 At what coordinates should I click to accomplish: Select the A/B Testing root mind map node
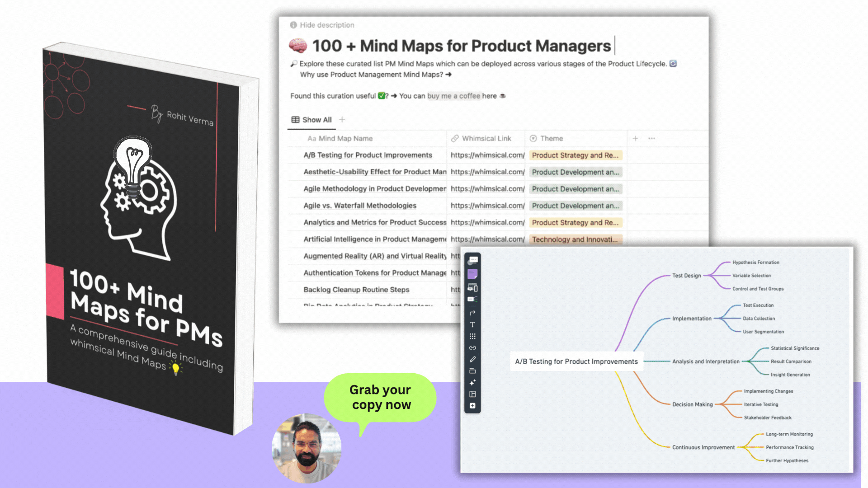[576, 361]
